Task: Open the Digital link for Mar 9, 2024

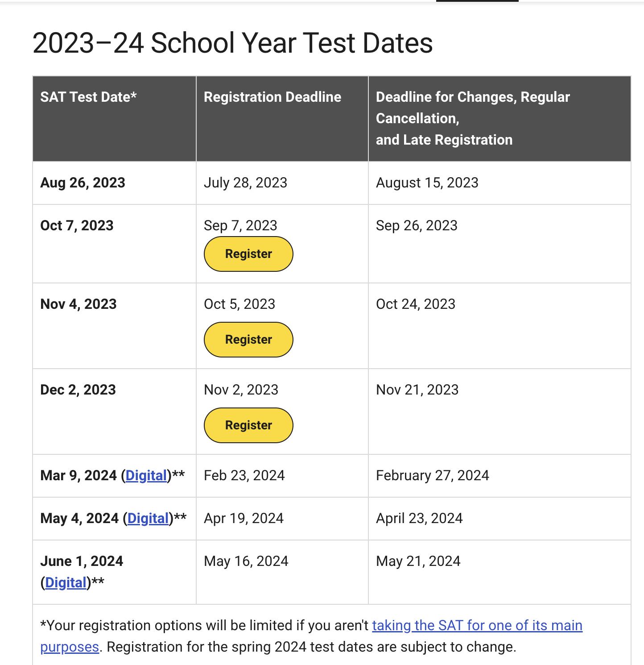Action: (x=146, y=476)
